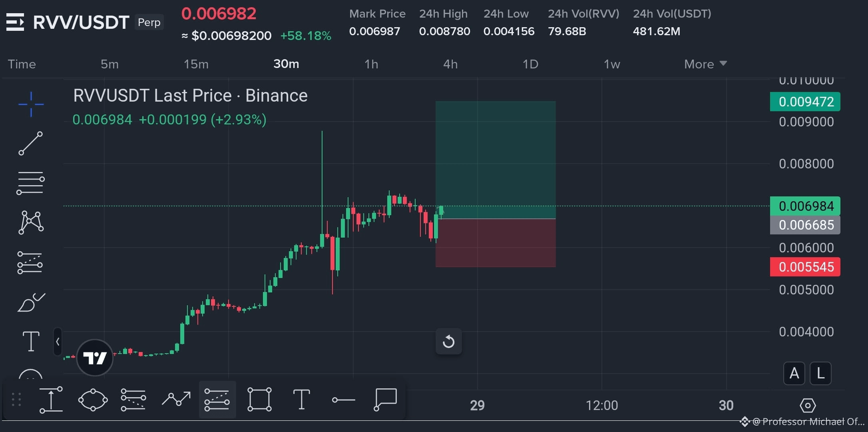This screenshot has width=868, height=432.
Task: Select the Fib retracement tool in bottom toolbar
Action: point(133,400)
